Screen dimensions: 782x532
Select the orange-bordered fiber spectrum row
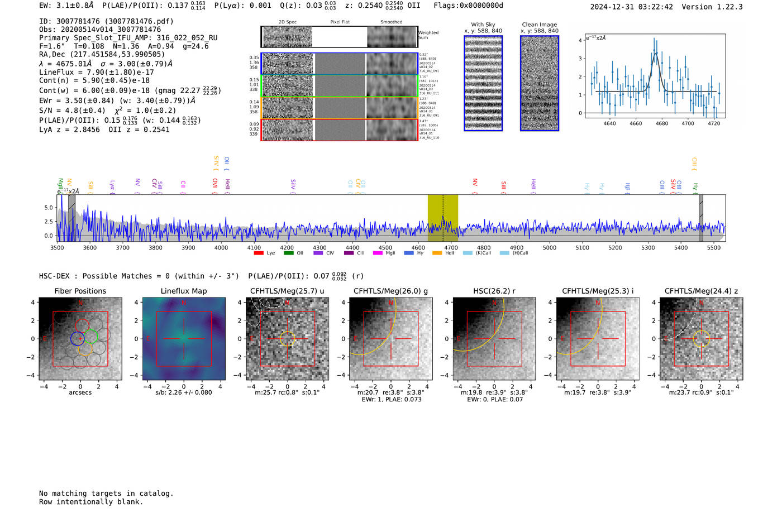coord(339,108)
